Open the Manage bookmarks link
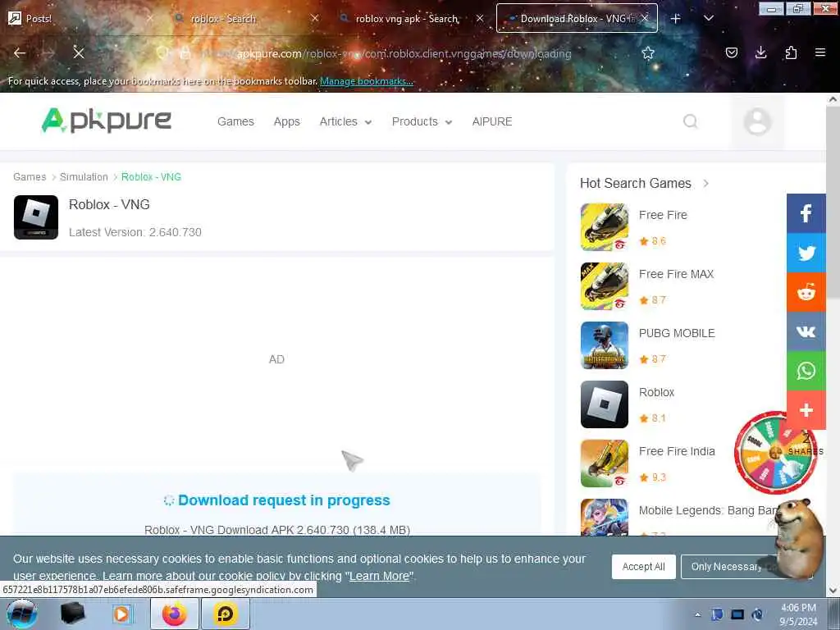Viewport: 840px width, 630px height. pos(367,81)
